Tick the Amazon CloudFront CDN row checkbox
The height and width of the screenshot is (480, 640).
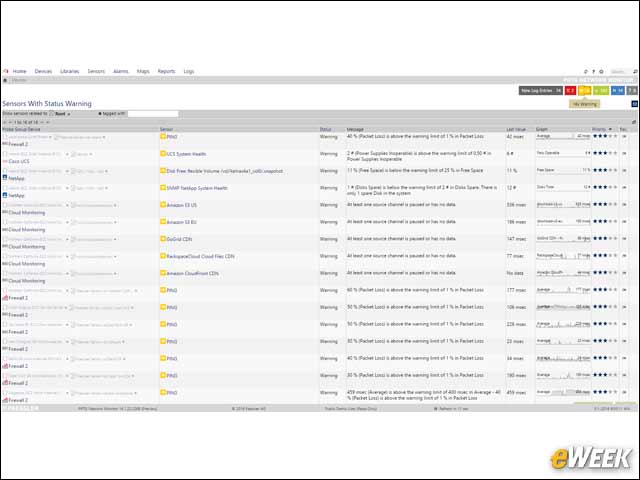(x=5, y=273)
